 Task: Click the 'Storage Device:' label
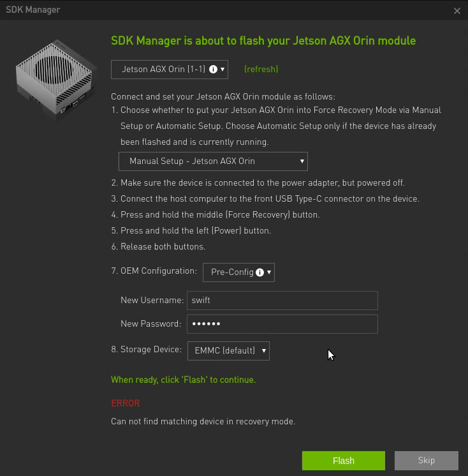point(151,350)
